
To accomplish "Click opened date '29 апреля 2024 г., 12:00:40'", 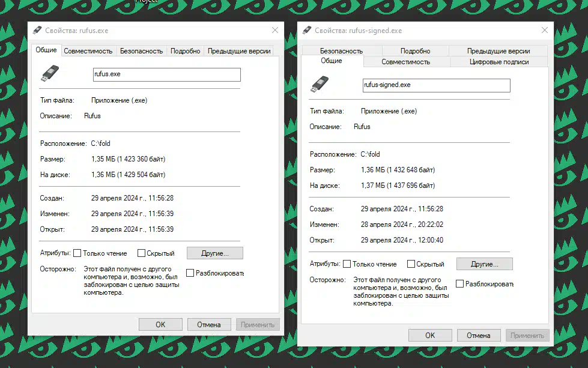I will (x=402, y=240).
